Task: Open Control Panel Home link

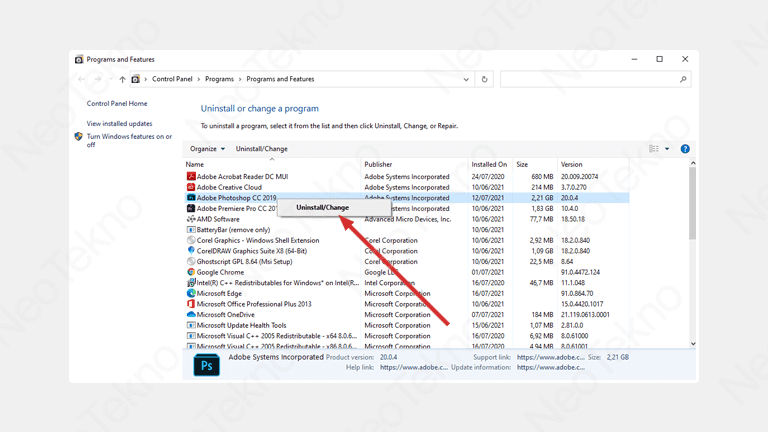Action: (117, 103)
